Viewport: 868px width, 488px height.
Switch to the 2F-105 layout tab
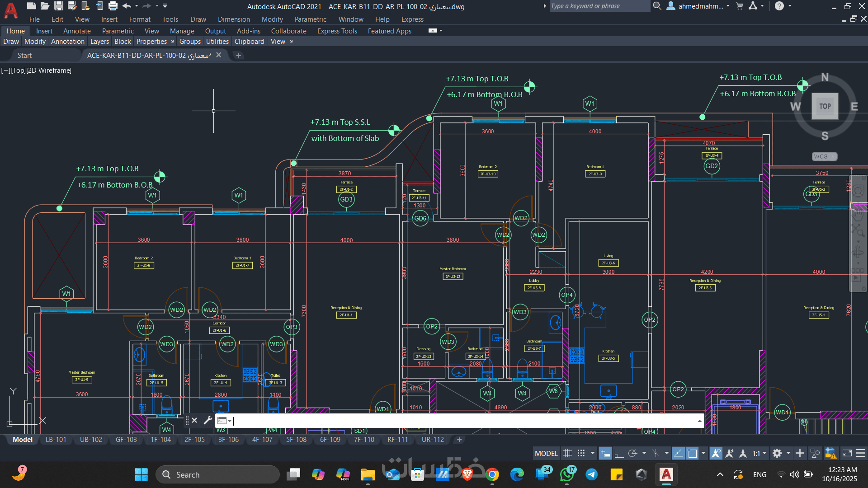(x=194, y=440)
